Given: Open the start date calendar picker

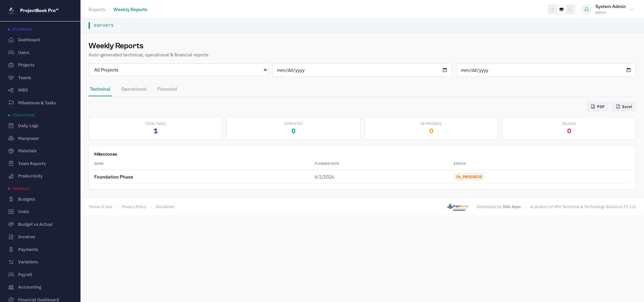Looking at the screenshot, I should click(x=445, y=70).
